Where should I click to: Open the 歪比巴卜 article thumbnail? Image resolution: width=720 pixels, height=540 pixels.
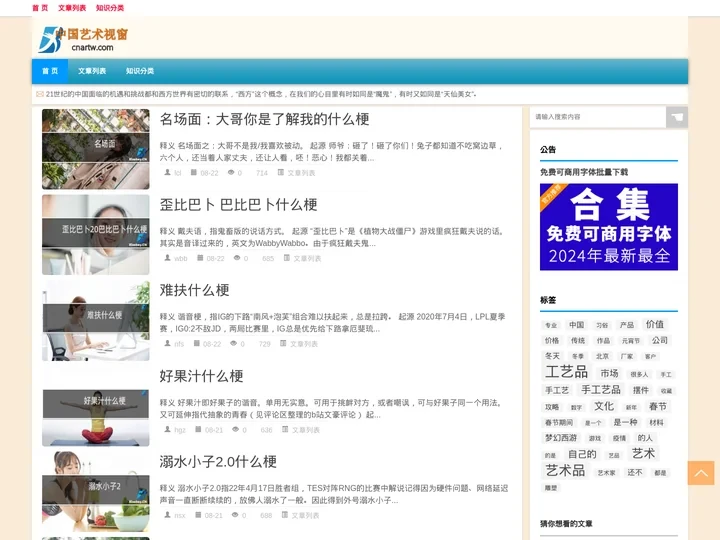click(96, 235)
